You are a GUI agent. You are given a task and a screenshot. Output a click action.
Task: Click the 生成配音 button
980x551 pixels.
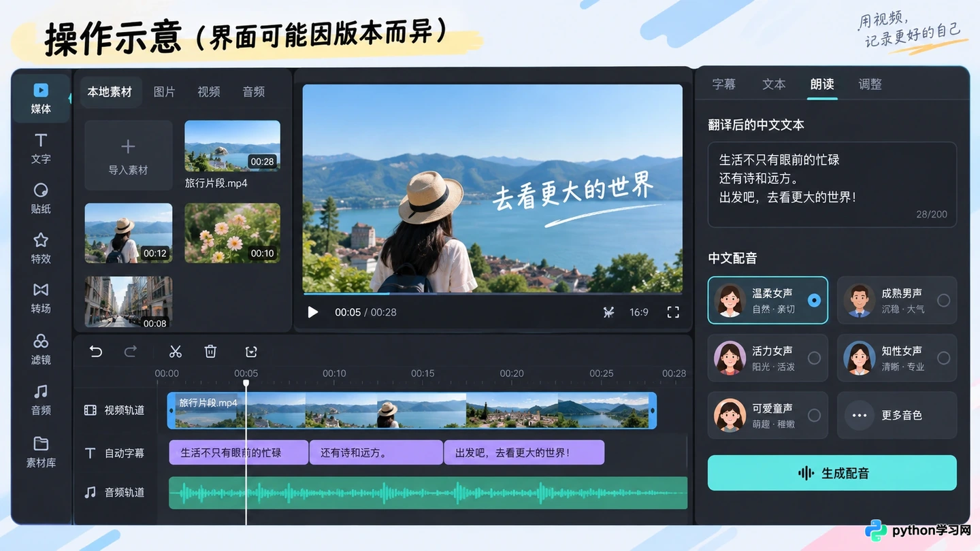point(832,473)
